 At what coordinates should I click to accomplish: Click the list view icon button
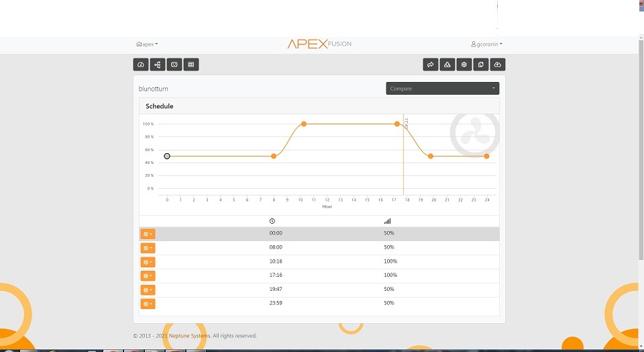(x=191, y=64)
